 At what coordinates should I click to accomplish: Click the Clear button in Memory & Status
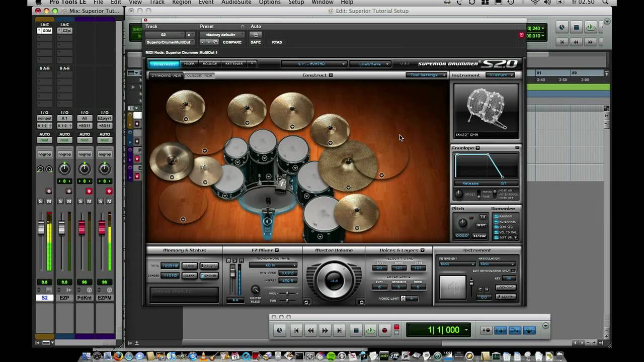[190, 276]
